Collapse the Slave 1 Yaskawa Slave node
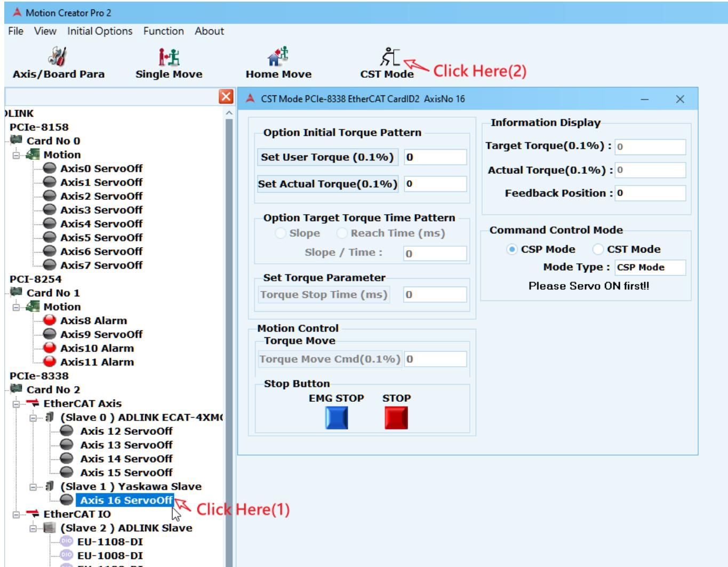Viewport: 728px width, 567px height. pos(33,487)
